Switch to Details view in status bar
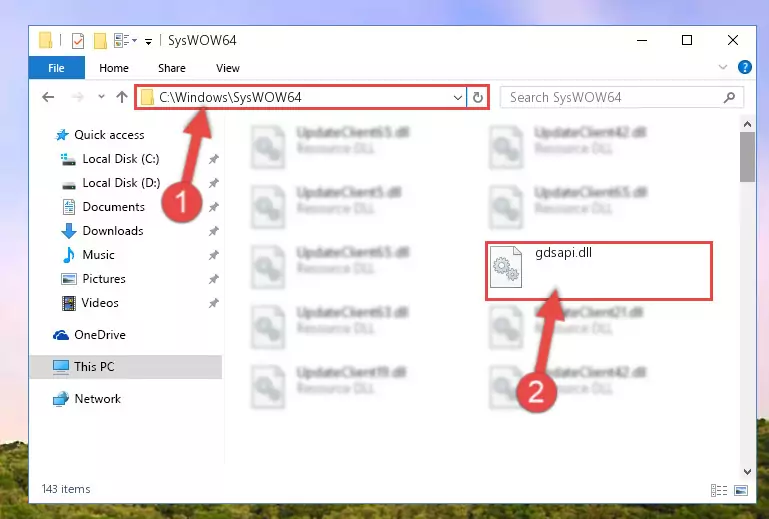 (x=718, y=490)
